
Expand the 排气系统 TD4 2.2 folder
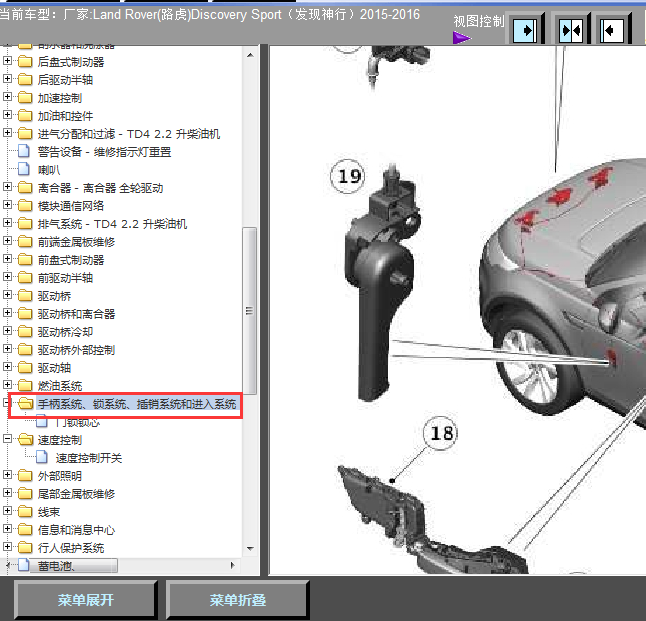pos(7,223)
